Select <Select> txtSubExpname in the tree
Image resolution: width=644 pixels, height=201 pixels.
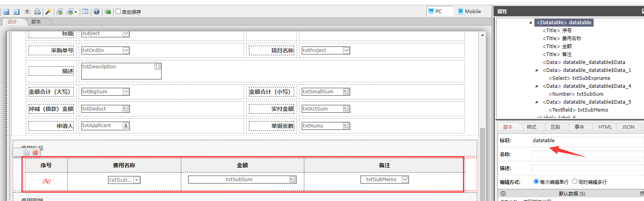[579, 78]
